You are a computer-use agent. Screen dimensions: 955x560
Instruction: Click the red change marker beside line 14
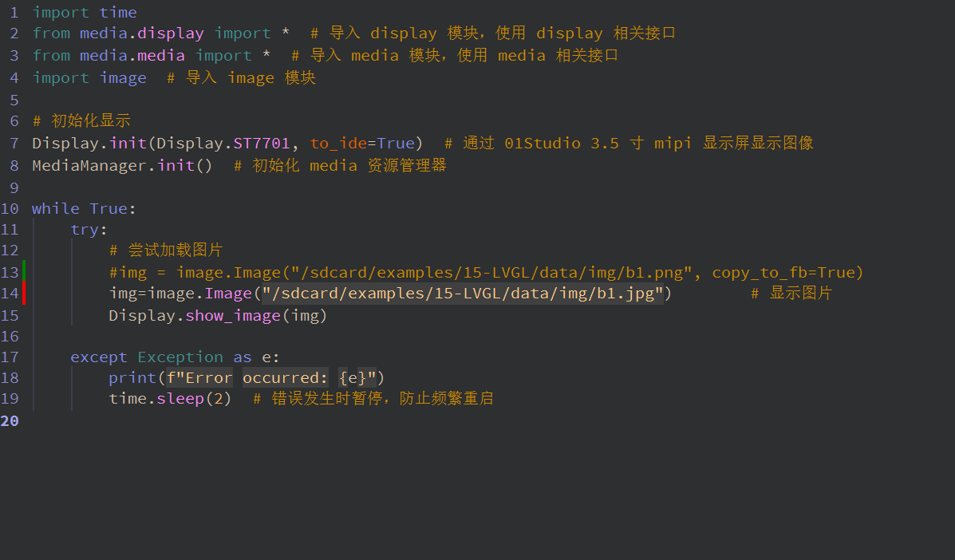[24, 293]
